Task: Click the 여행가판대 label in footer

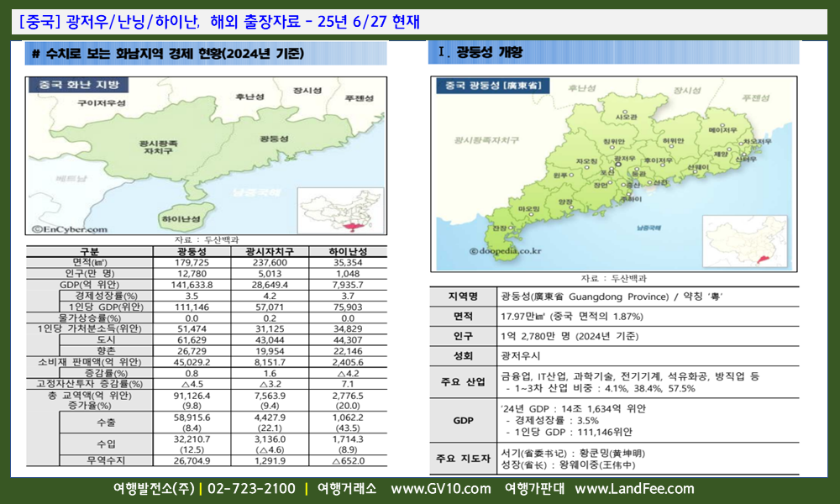Action: [534, 489]
